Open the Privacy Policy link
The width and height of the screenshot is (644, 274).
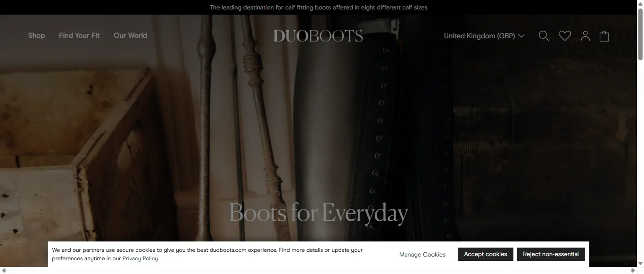[x=140, y=258]
